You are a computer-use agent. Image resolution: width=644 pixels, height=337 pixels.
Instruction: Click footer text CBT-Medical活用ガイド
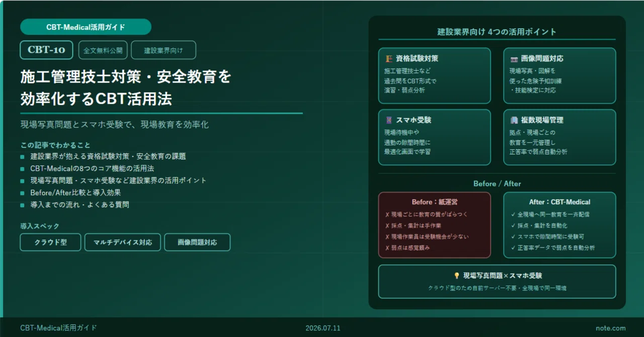58,328
